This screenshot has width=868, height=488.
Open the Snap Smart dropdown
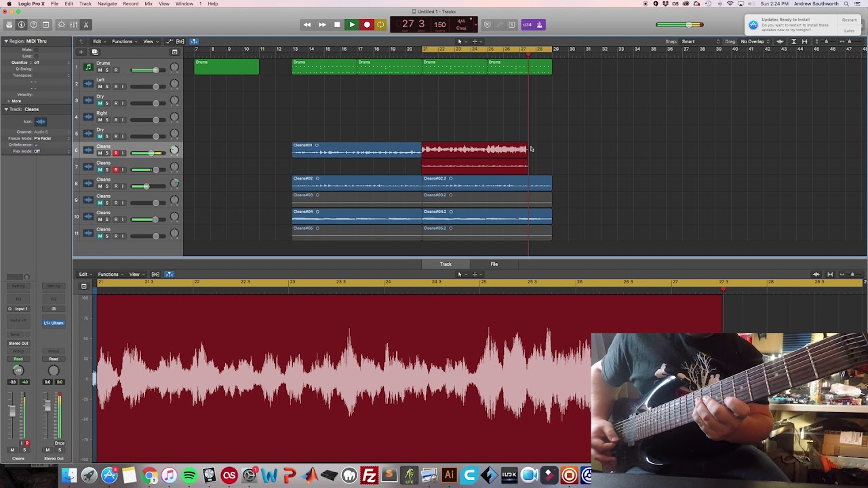[701, 41]
